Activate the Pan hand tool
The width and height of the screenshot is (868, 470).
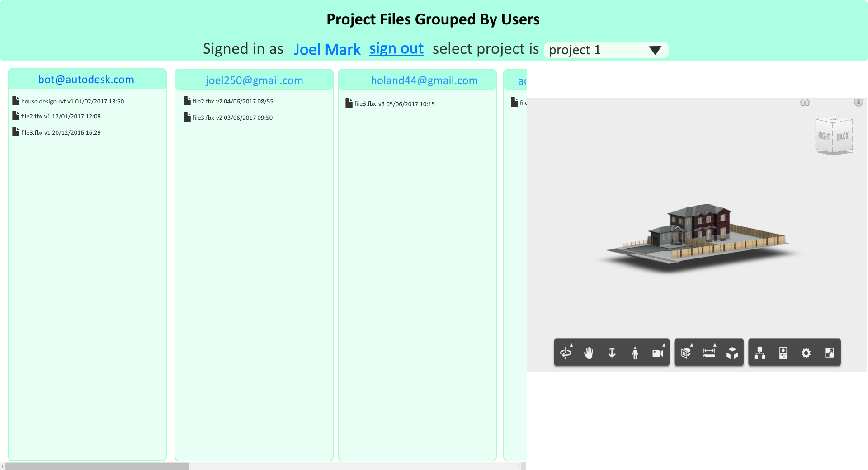[589, 352]
